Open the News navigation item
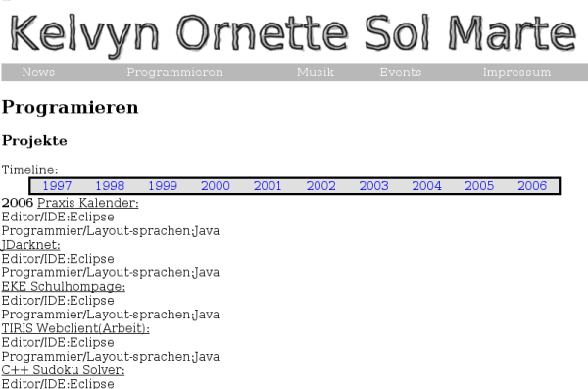The width and height of the screenshot is (588, 389). coord(38,73)
